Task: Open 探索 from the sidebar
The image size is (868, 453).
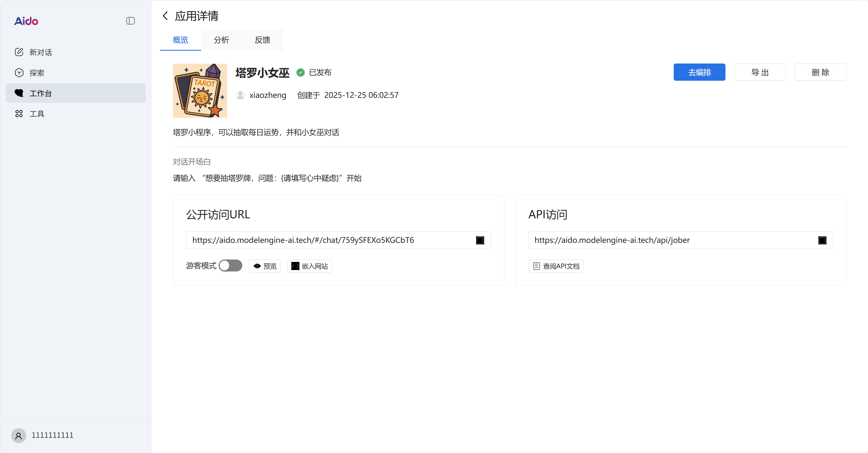Action: point(37,73)
